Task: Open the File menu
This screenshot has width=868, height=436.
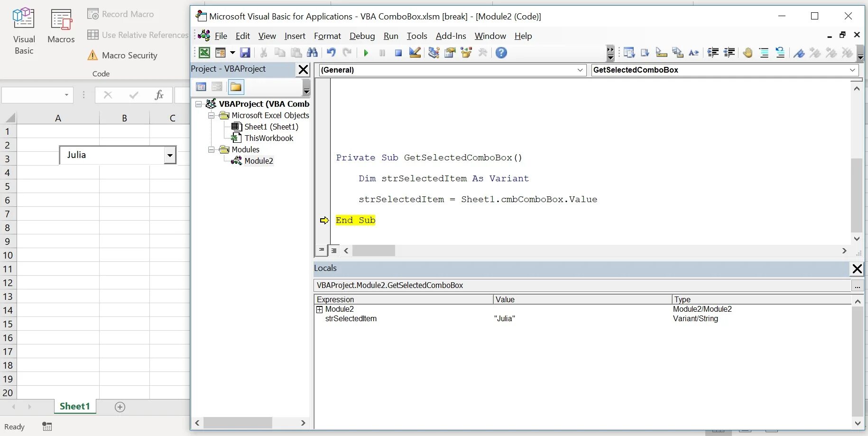Action: [221, 36]
